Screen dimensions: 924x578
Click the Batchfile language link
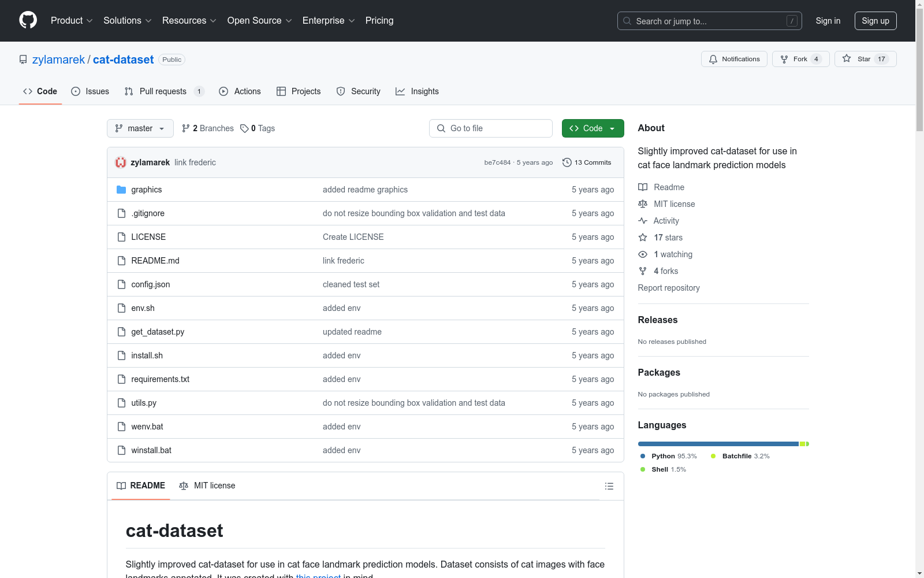click(x=740, y=456)
